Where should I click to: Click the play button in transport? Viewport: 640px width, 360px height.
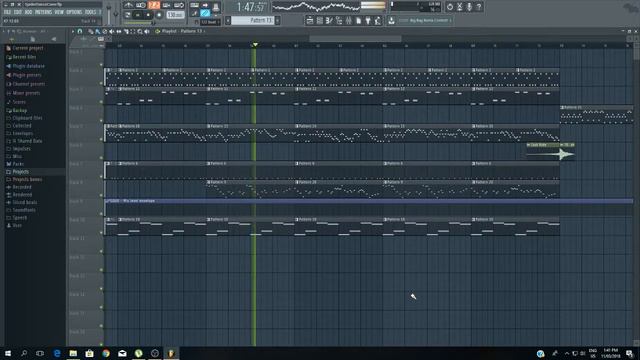pyautogui.click(x=138, y=15)
